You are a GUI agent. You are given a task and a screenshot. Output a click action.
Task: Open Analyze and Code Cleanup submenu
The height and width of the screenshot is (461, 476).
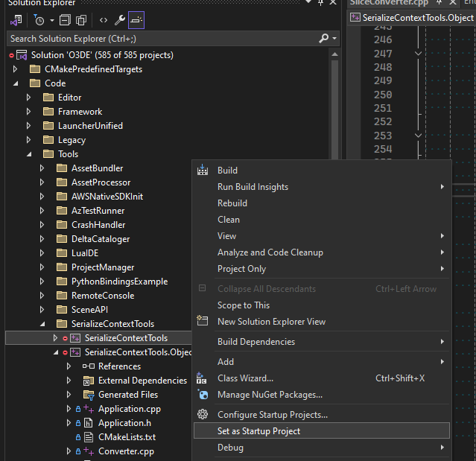(322, 252)
